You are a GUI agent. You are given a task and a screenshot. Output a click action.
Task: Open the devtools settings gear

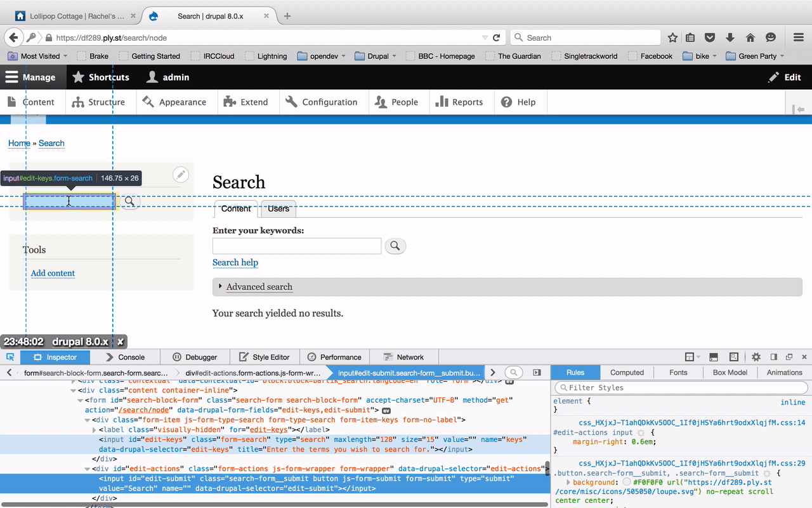click(x=757, y=357)
